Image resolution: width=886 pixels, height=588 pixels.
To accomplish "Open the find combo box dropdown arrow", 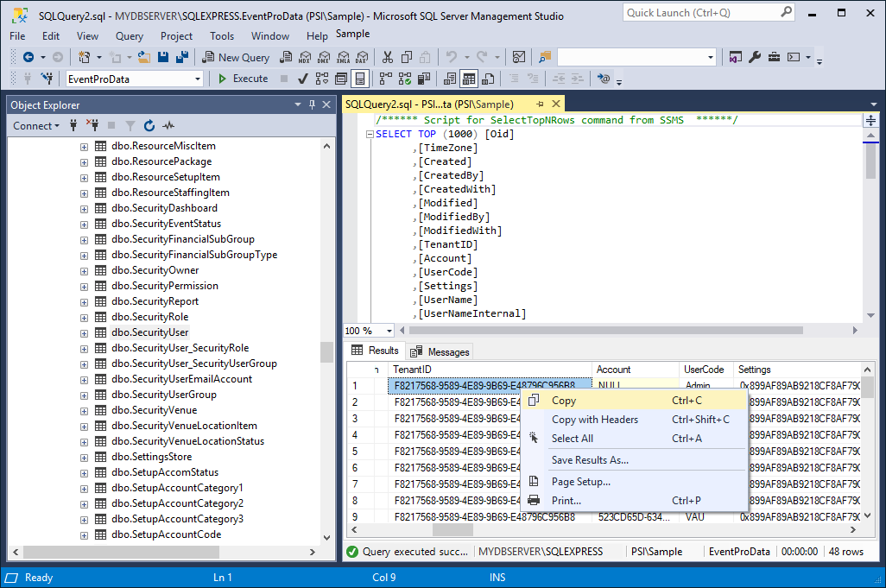I will click(x=711, y=57).
